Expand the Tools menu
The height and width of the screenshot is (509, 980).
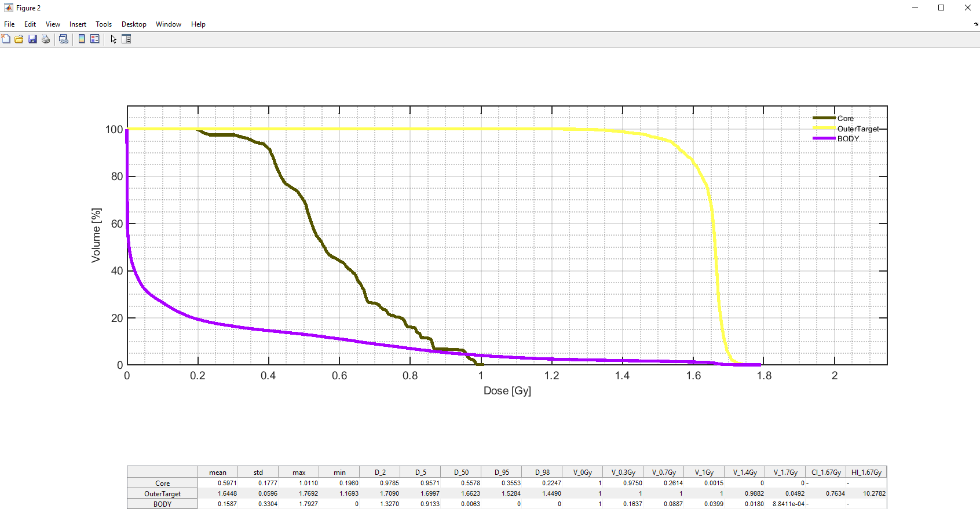104,24
